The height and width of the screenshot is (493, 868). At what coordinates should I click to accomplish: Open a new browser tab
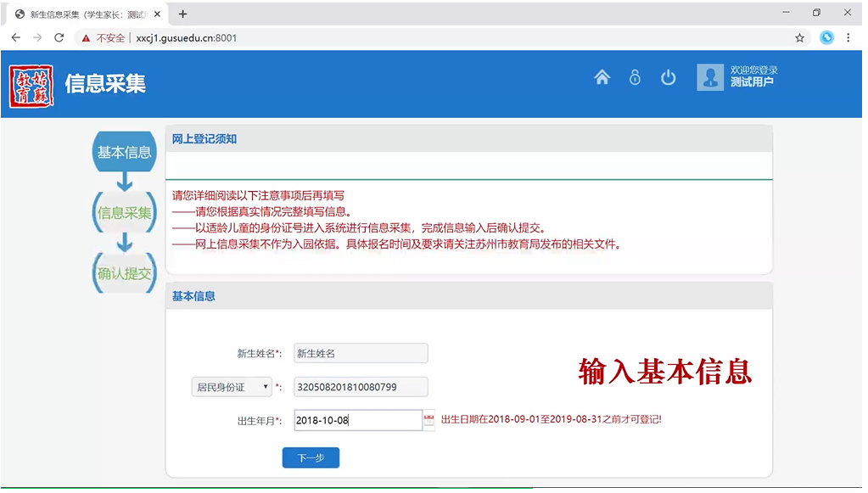[x=182, y=14]
